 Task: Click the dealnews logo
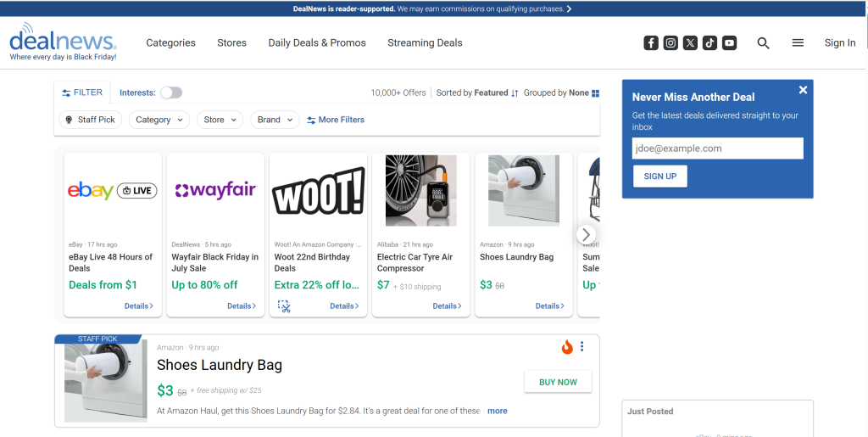63,42
